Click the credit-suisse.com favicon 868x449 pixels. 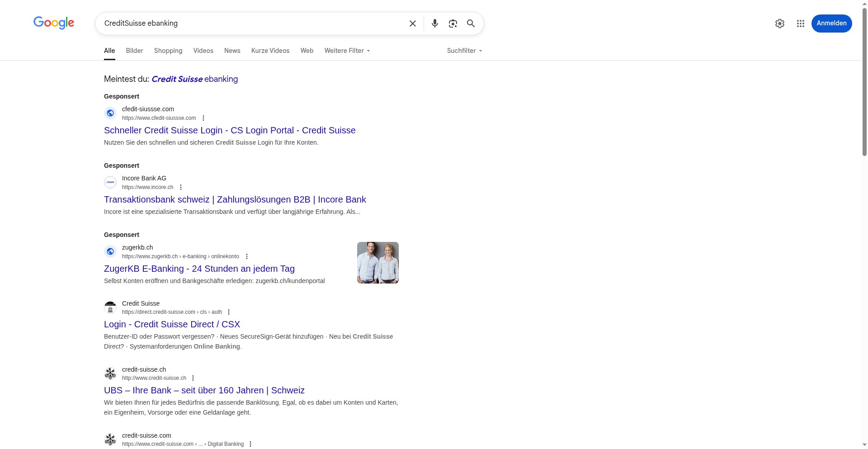tap(110, 440)
